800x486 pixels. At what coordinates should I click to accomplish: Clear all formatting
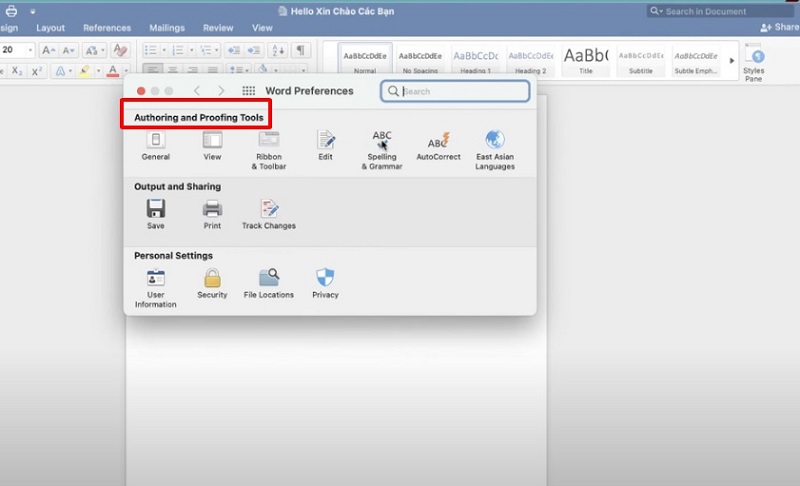tap(120, 50)
